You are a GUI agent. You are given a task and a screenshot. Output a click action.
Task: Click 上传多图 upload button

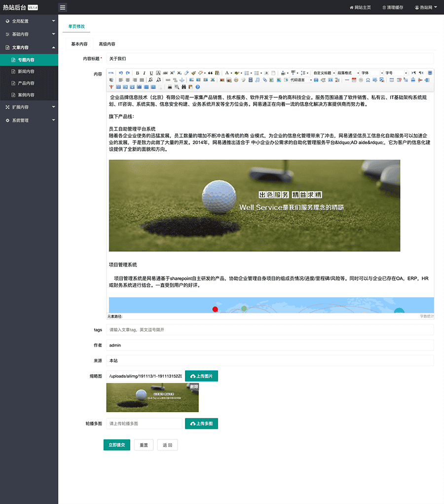point(201,424)
